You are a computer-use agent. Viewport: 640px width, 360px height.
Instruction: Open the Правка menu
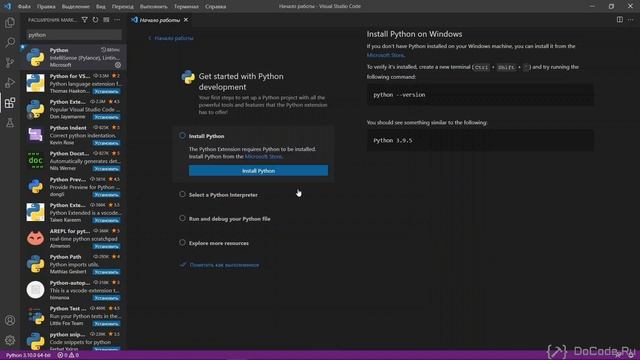pyautogui.click(x=46, y=7)
